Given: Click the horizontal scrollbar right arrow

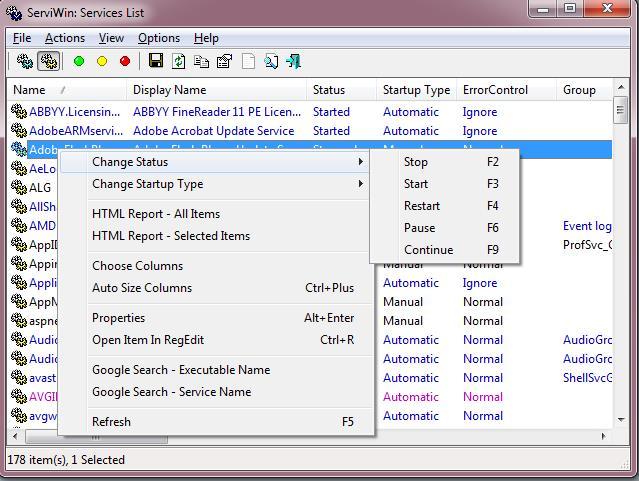Looking at the screenshot, I should click(604, 437).
